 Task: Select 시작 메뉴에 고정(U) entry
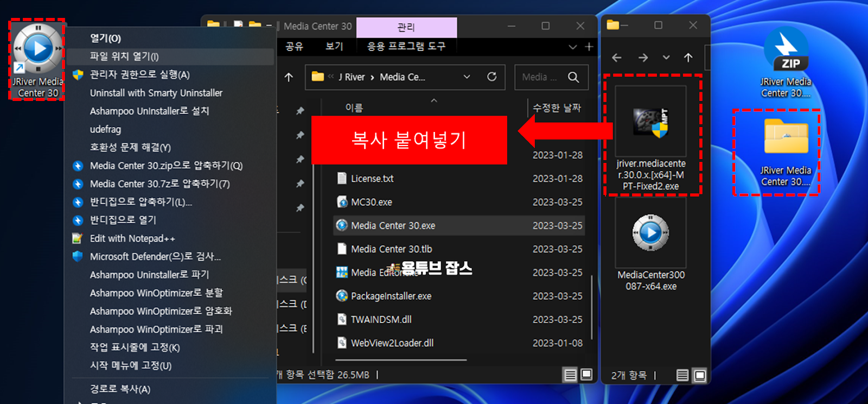169,365
